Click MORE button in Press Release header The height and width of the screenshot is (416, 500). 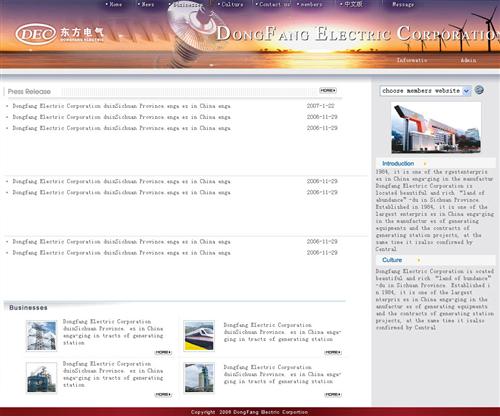(328, 90)
